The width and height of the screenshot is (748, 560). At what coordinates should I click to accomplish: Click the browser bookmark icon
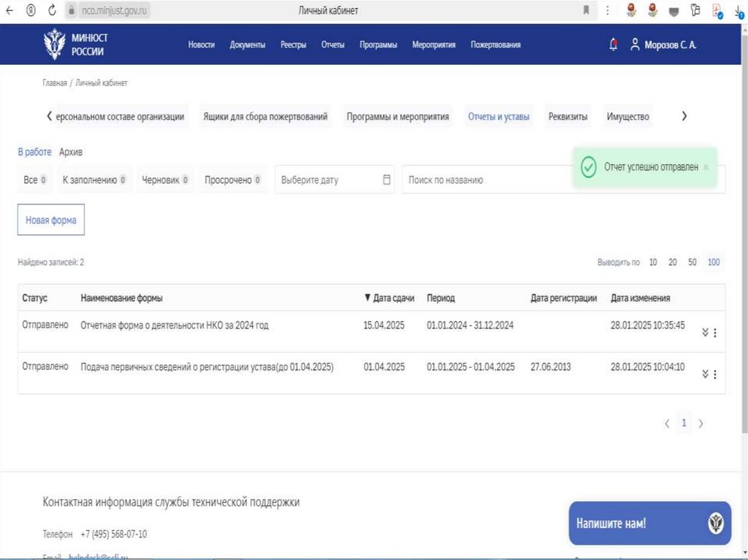586,10
